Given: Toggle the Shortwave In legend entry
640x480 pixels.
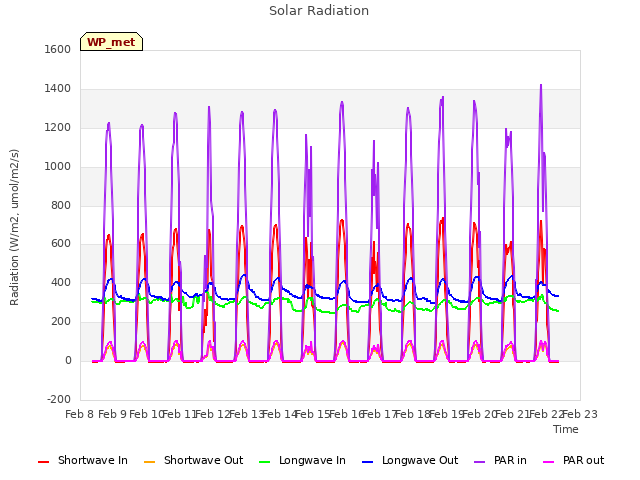Looking at the screenshot, I should coord(83,460).
